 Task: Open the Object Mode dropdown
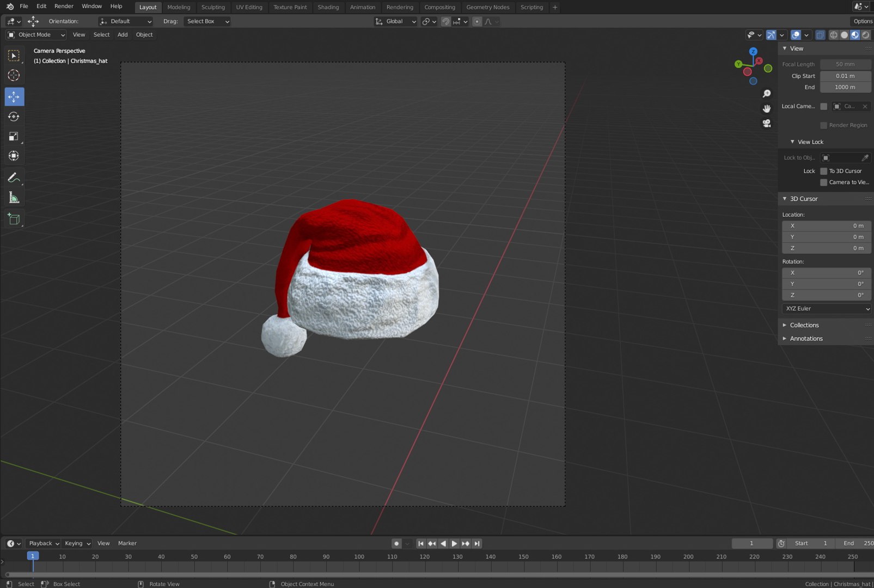(36, 35)
